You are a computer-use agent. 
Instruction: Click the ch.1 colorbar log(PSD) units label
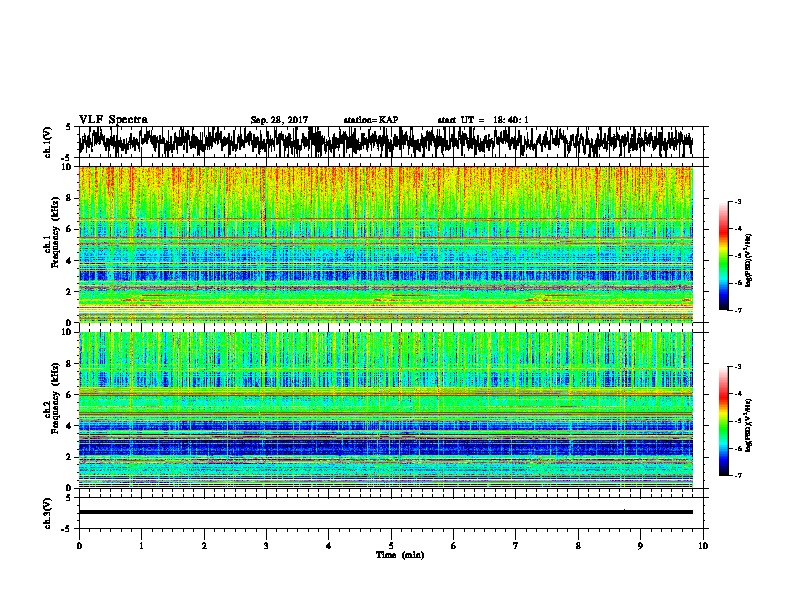749,260
